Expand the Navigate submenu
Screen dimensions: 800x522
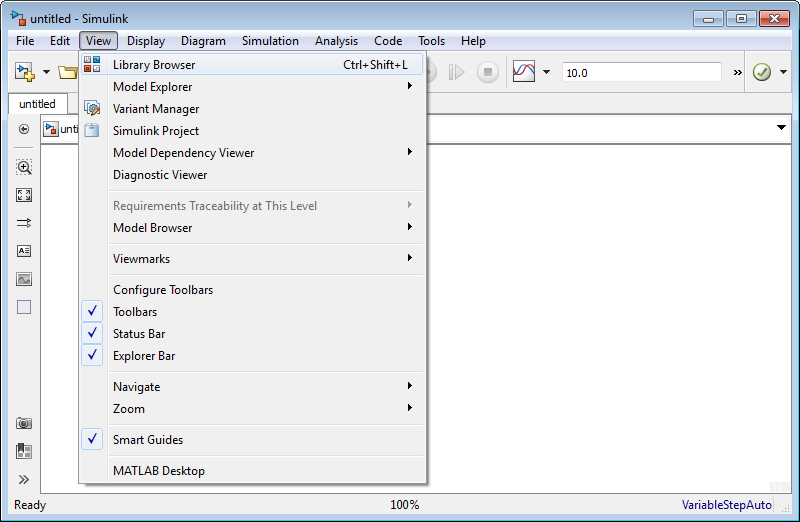pyautogui.click(x=252, y=387)
